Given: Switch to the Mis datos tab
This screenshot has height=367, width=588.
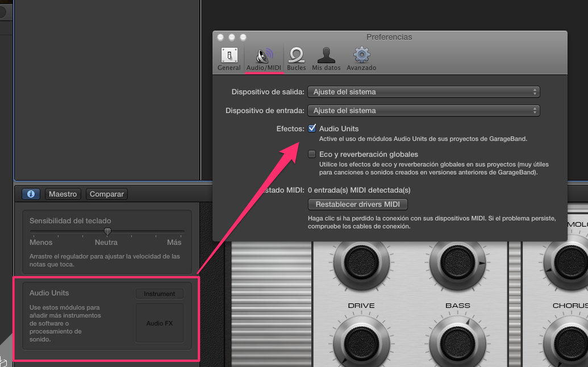Looking at the screenshot, I should [x=326, y=59].
